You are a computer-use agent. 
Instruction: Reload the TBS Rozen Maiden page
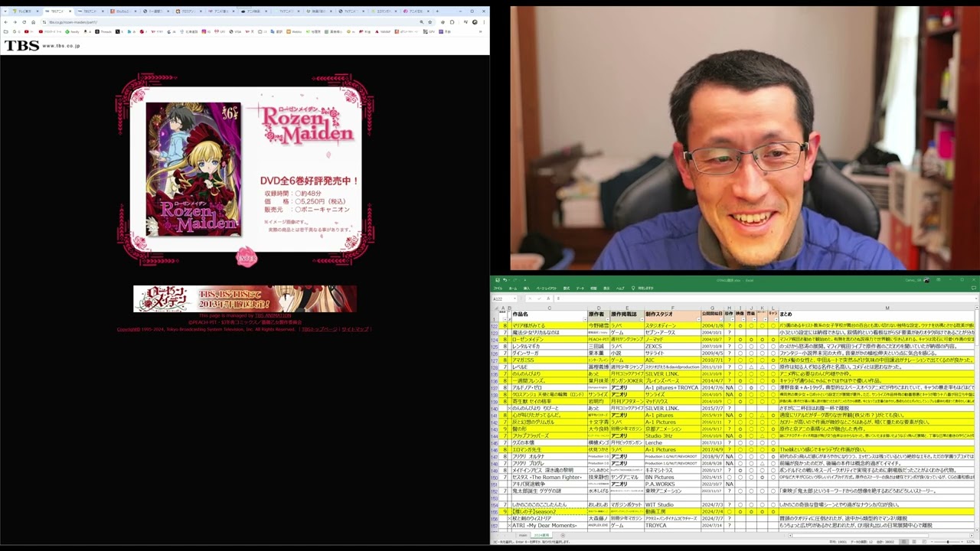pyautogui.click(x=23, y=22)
